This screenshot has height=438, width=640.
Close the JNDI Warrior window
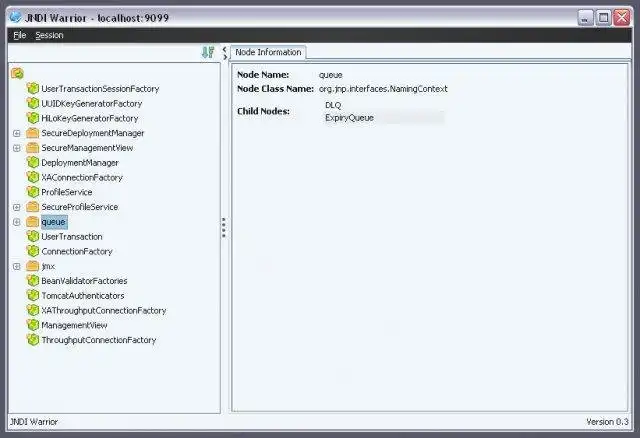[x=622, y=18]
